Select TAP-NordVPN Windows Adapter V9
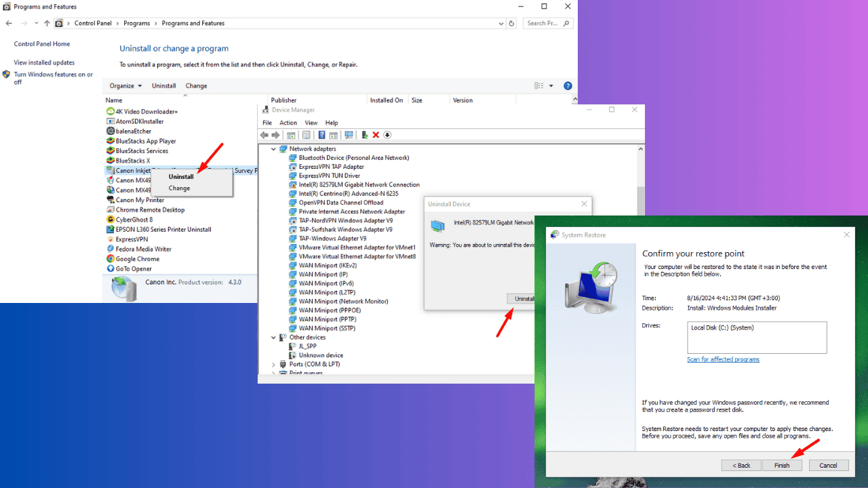 pyautogui.click(x=346, y=221)
